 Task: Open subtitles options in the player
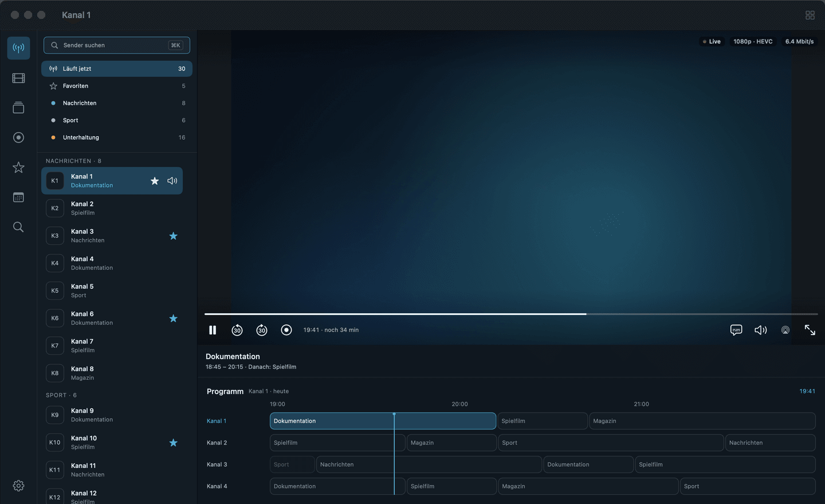click(736, 330)
